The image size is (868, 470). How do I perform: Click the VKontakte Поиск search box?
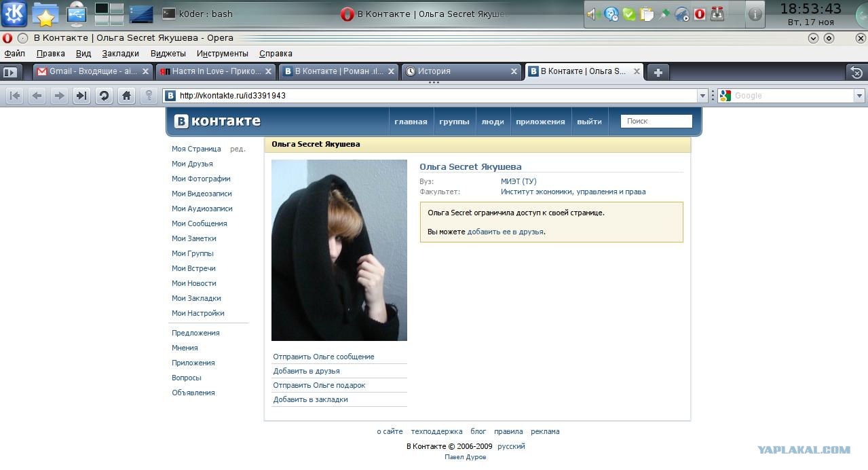coord(656,121)
